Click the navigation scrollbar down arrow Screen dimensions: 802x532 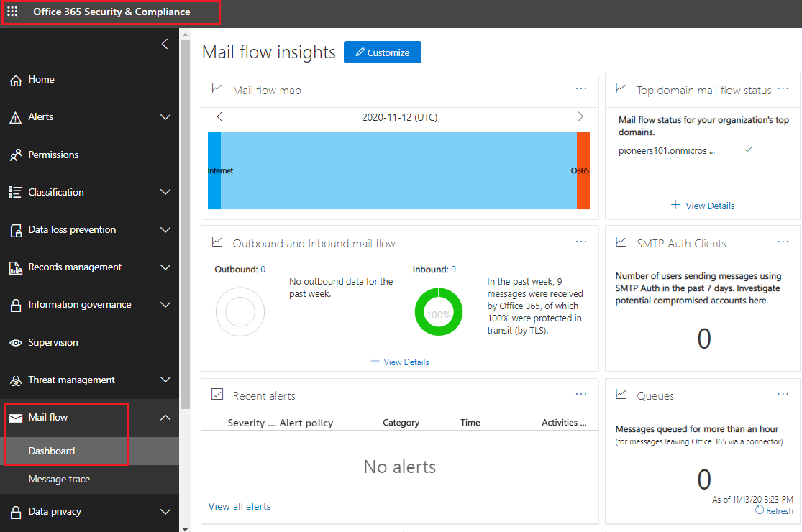tap(185, 528)
